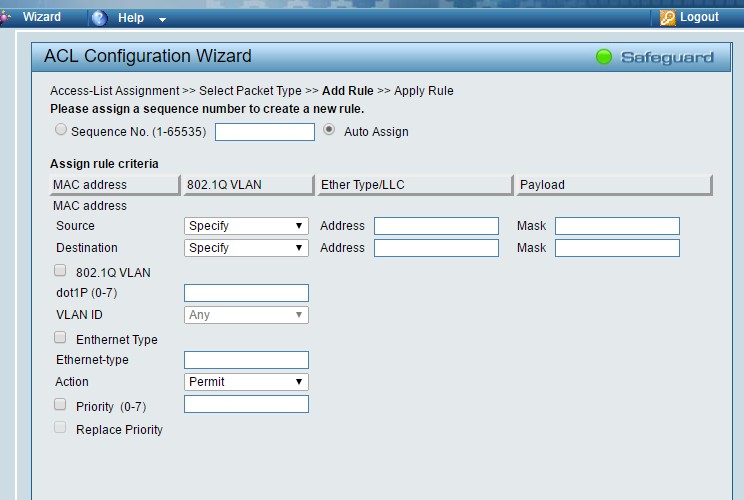This screenshot has height=500, width=744.
Task: Click the Logout key icon
Action: pyautogui.click(x=668, y=18)
